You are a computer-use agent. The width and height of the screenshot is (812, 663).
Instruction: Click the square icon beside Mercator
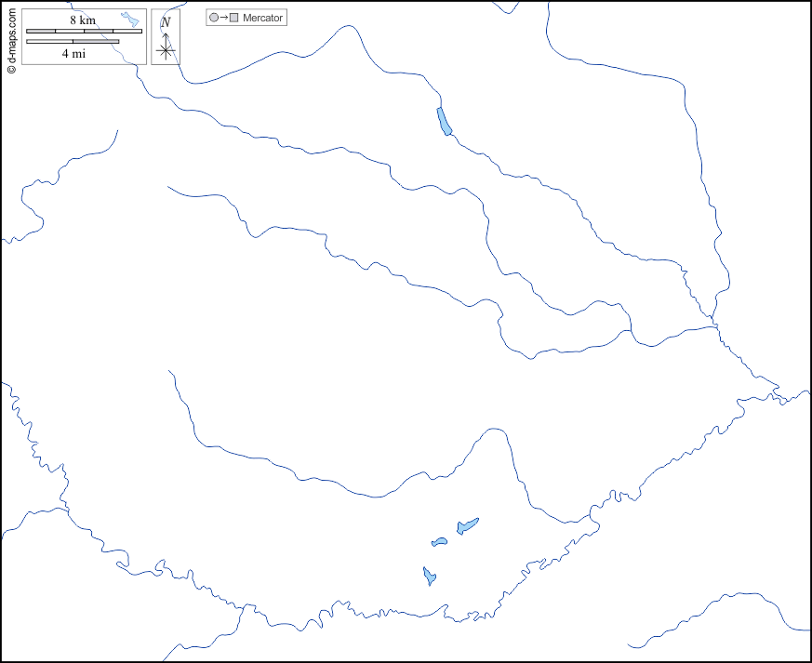pyautogui.click(x=233, y=18)
